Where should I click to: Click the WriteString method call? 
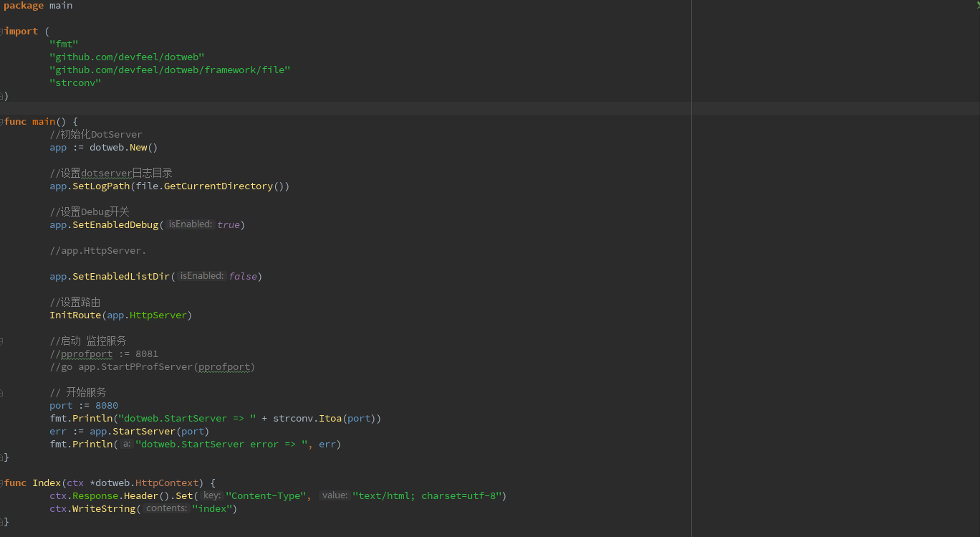104,508
